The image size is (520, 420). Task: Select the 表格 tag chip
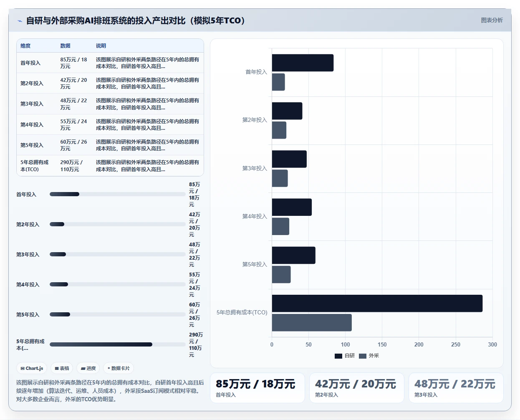pos(62,368)
